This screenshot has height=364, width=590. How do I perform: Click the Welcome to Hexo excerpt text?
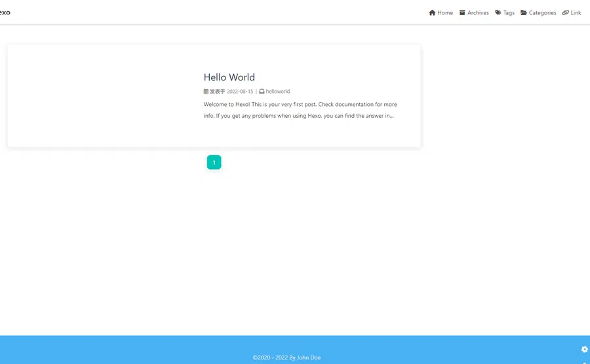(x=300, y=110)
